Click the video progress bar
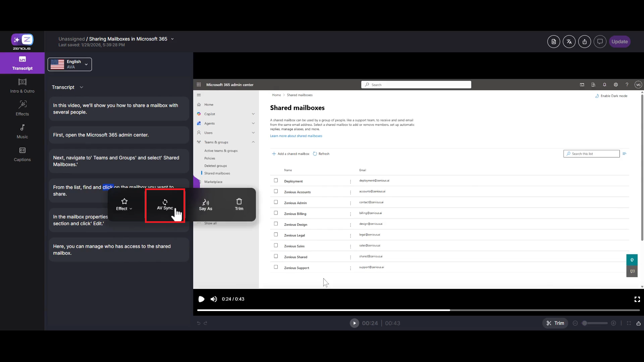Viewport: 644px width, 362px height. (418, 310)
